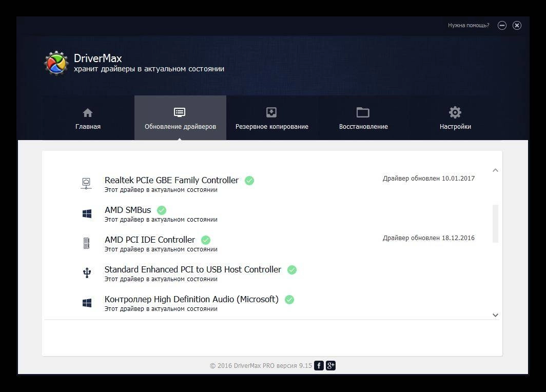Image resolution: width=546 pixels, height=392 pixels.
Task: Click green checkmark next to High Definition Audio
Action: pos(289,300)
